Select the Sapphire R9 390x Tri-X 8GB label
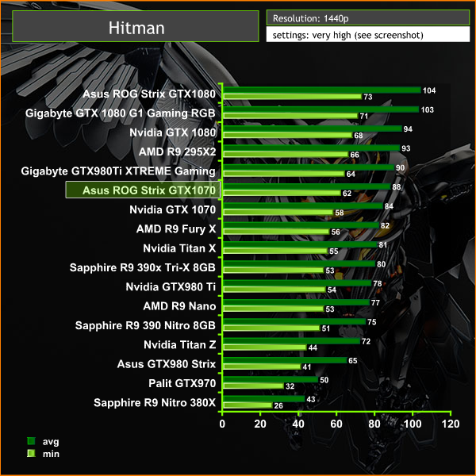 (x=143, y=268)
